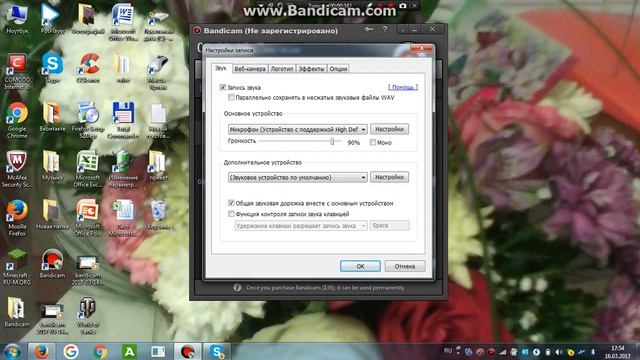Open the Звуковое устройство по умолчанию dropdown
Screen dimensions: 640x360
[x=298, y=177]
